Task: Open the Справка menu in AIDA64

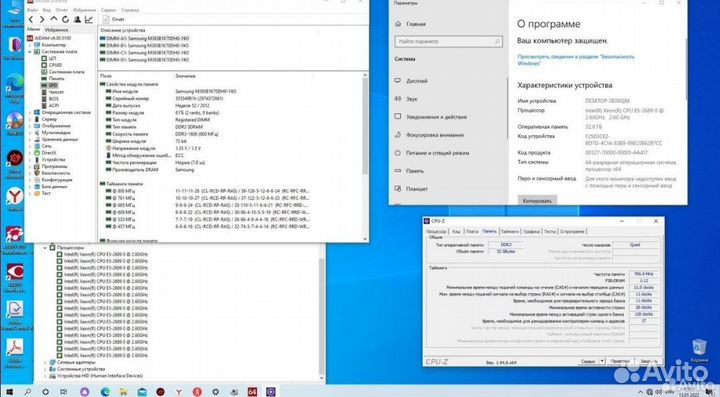Action: [130, 10]
